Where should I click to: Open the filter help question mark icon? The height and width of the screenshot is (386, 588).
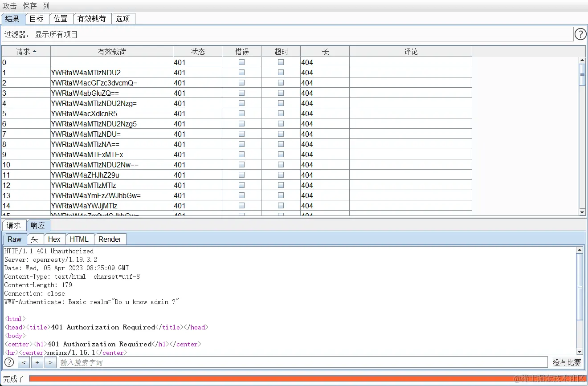tap(580, 34)
